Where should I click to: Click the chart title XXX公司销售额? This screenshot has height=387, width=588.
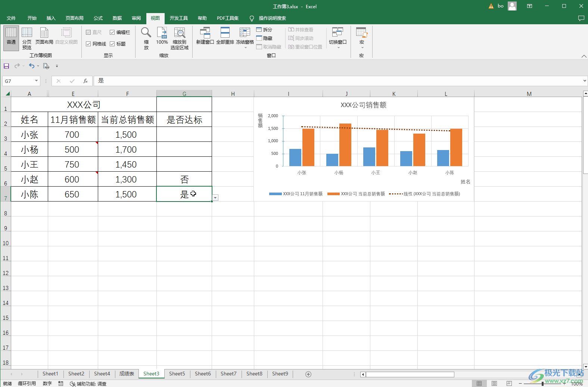(x=363, y=105)
